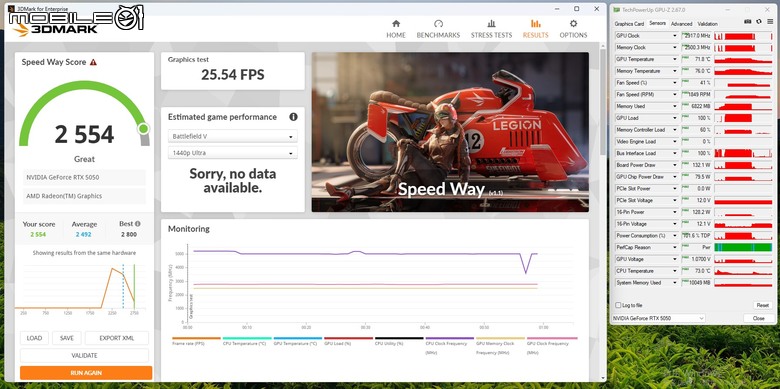Screen dimensions: 780x389
Task: Click the Speed Way benchmark thumbnail image
Action: pos(450,132)
